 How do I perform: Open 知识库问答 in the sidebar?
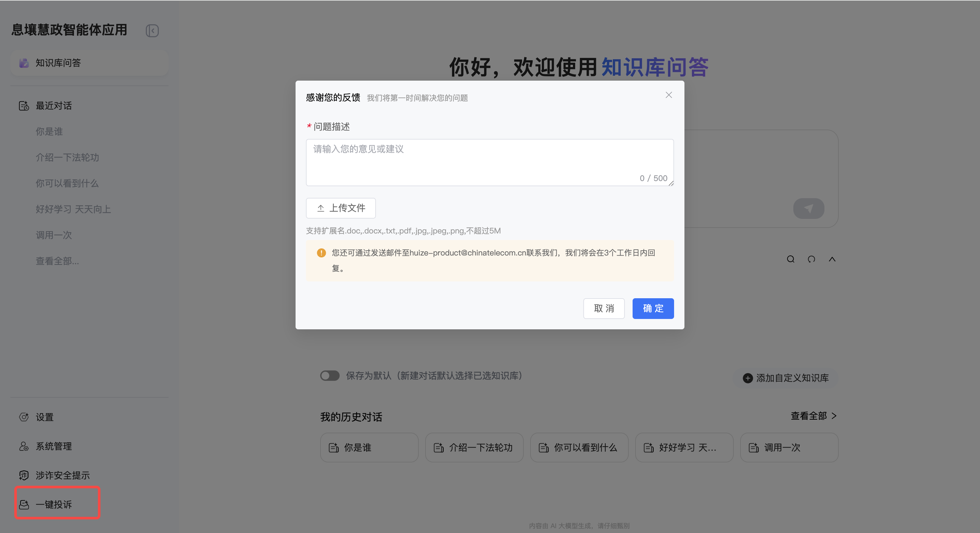pos(89,63)
